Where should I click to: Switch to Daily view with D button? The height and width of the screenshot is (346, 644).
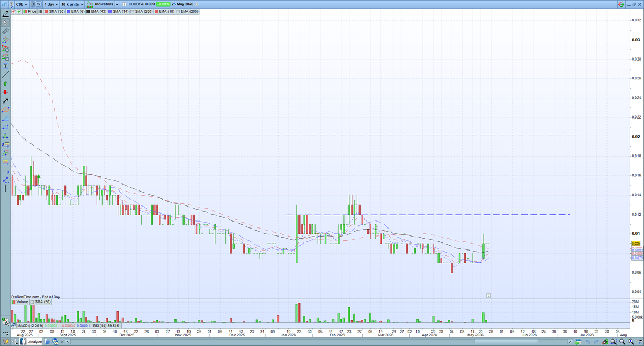coord(33,4)
